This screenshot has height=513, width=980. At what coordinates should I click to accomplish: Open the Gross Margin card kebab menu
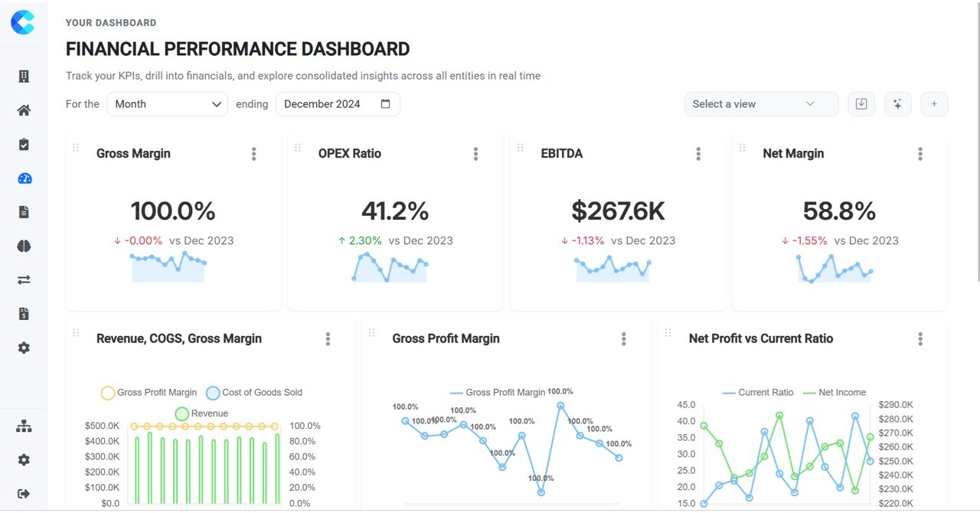pyautogui.click(x=253, y=153)
